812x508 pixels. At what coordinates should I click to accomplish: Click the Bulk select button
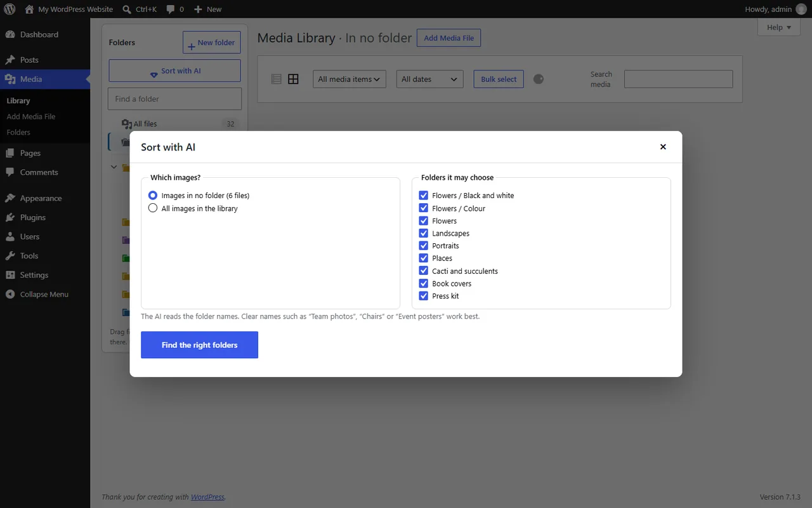499,79
